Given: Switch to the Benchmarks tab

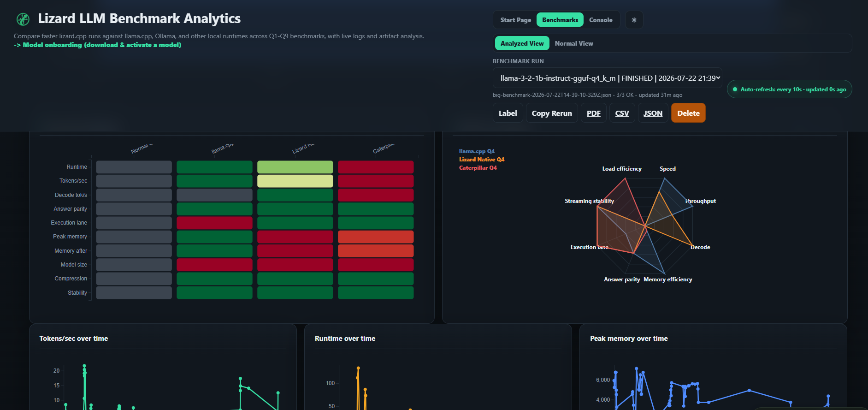Looking at the screenshot, I should coord(560,20).
